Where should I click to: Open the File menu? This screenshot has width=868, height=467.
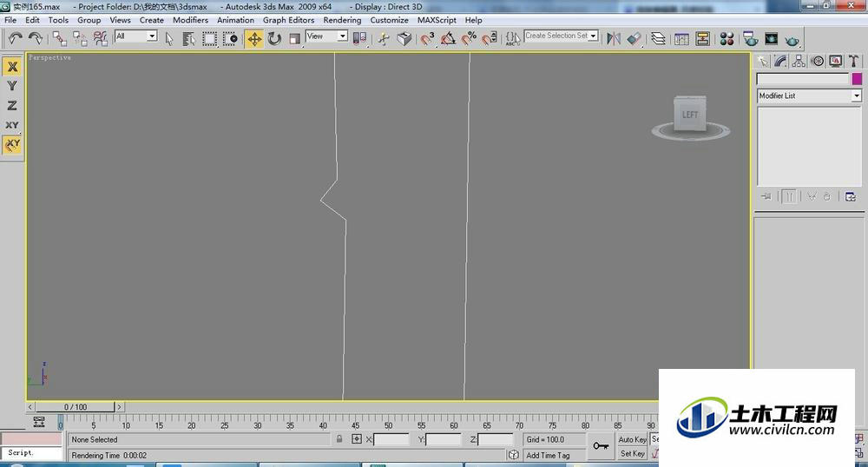(10, 20)
